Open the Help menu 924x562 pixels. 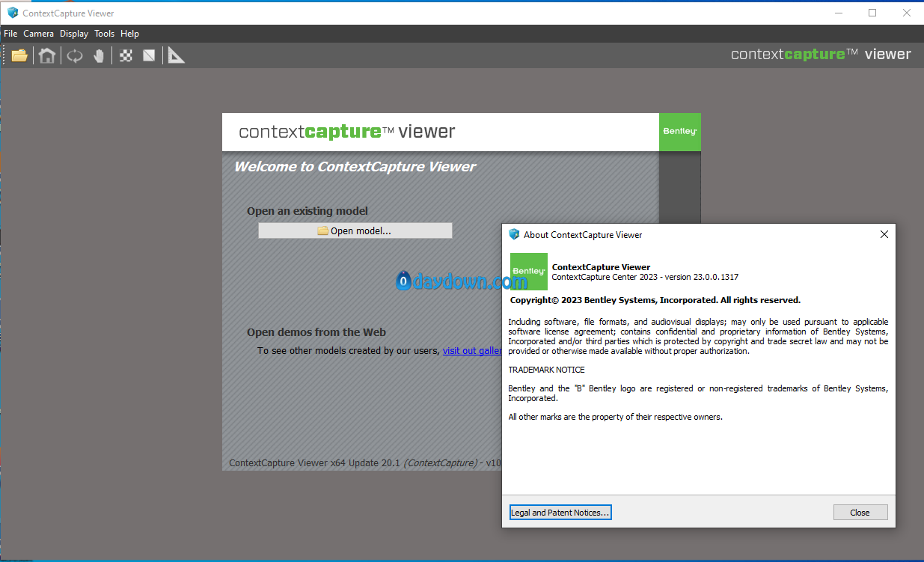129,34
